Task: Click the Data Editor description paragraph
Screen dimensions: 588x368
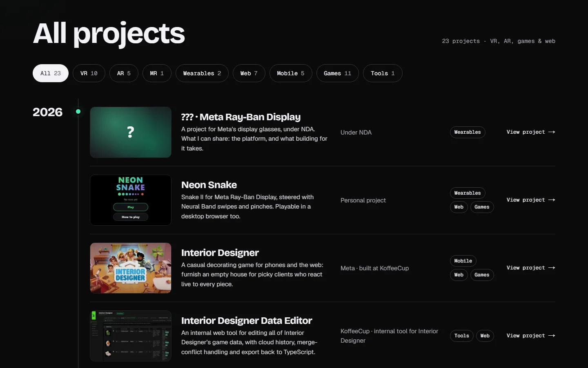Action: pos(249,342)
